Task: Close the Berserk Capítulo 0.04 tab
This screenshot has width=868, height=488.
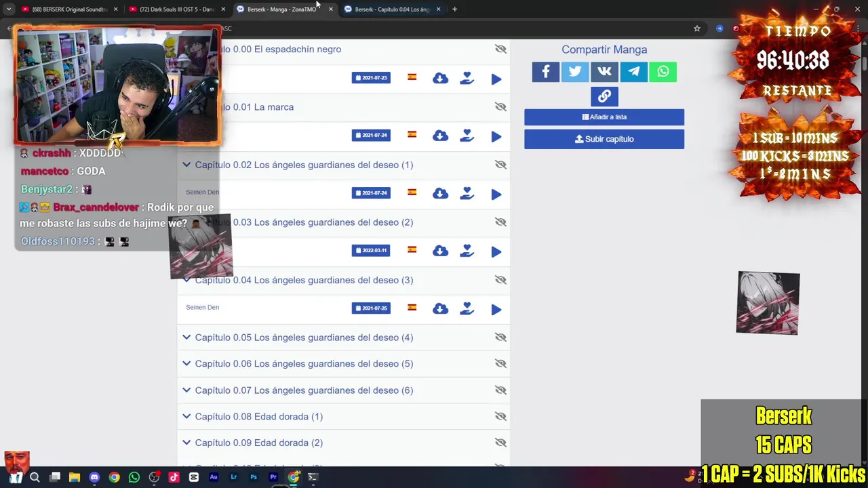Action: (x=438, y=9)
